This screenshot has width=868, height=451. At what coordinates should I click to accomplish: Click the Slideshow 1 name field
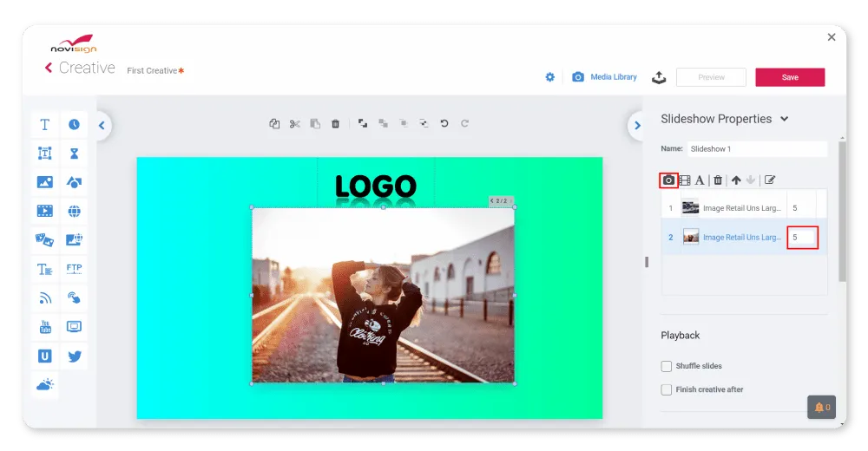(x=756, y=149)
